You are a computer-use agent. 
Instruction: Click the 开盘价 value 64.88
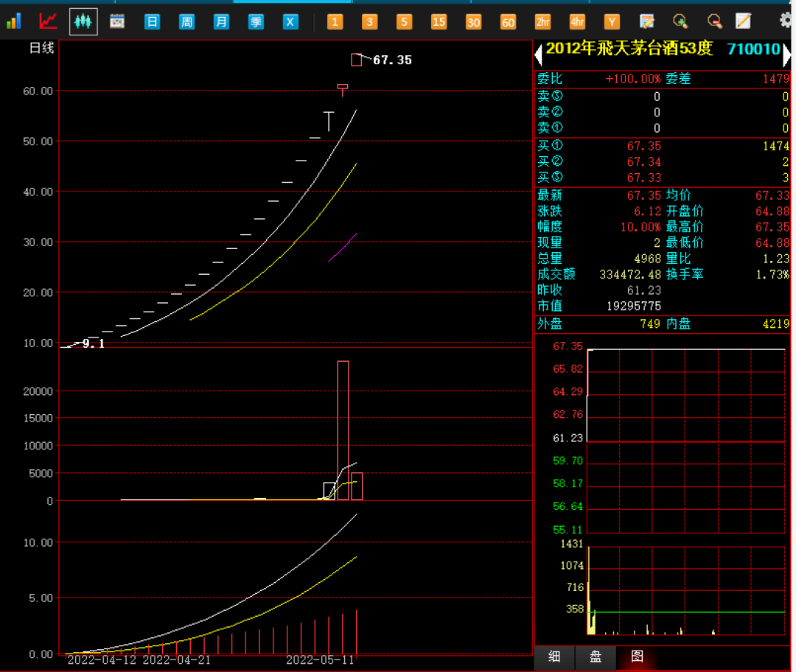pyautogui.click(x=772, y=211)
